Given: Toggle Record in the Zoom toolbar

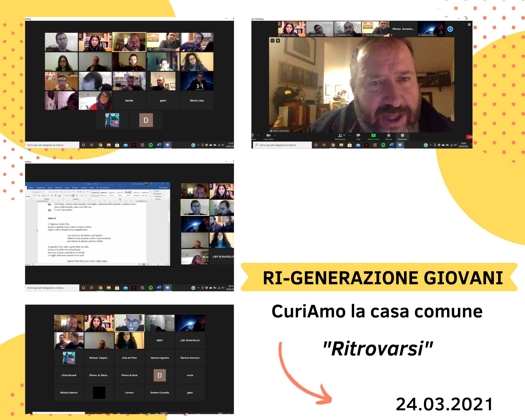Looking at the screenshot, I should [388, 137].
